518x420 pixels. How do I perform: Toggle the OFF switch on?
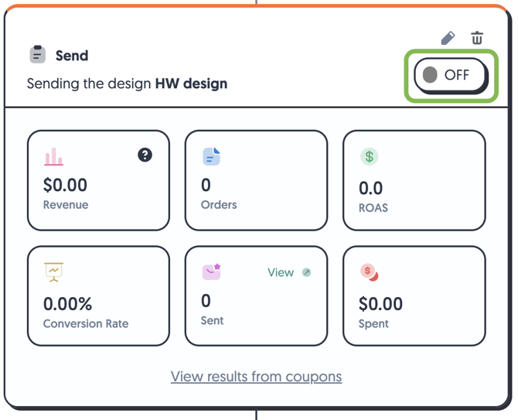pyautogui.click(x=451, y=75)
